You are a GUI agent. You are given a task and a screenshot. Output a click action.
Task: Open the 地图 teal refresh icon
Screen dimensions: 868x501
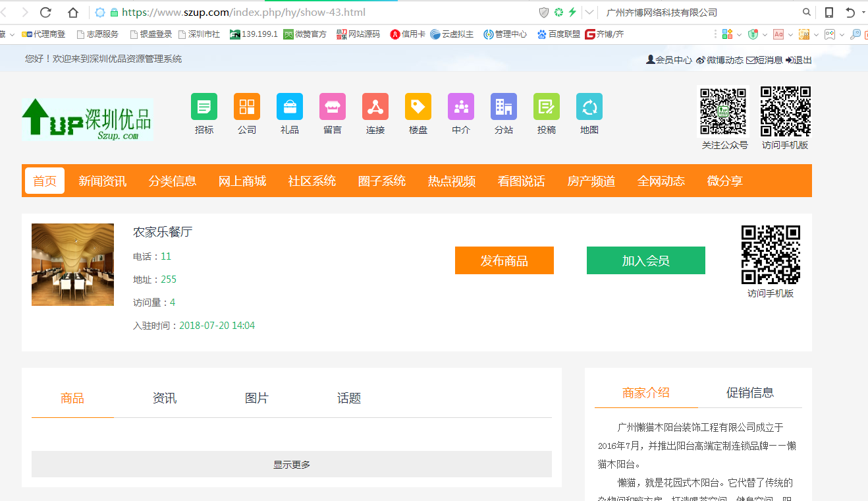click(589, 107)
